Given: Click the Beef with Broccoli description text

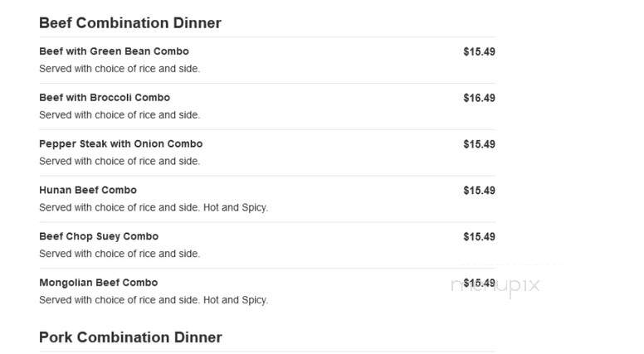Looking at the screenshot, I should point(120,115).
